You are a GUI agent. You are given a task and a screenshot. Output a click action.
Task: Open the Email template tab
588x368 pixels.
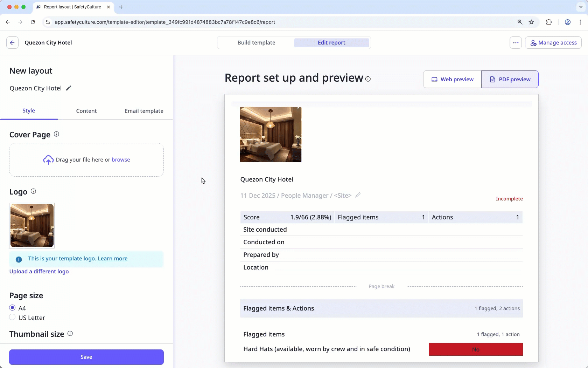pos(144,111)
